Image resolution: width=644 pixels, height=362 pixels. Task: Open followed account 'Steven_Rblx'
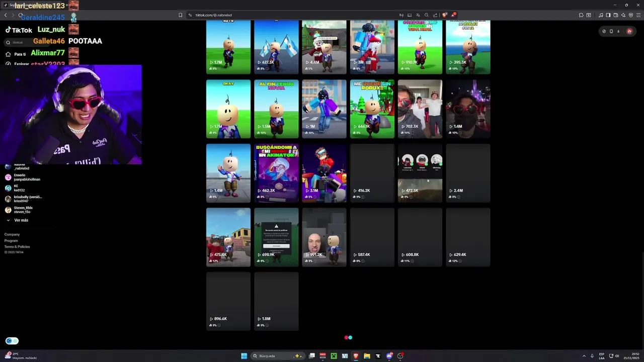pos(19,210)
